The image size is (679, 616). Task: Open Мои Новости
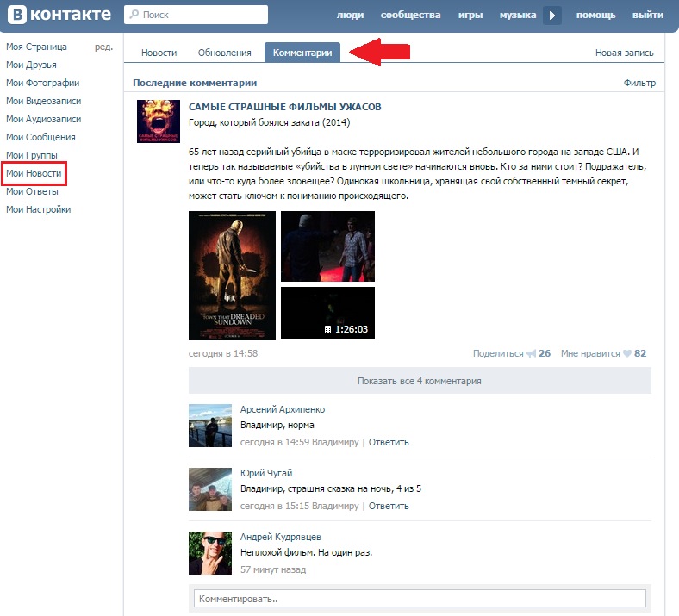point(34,173)
